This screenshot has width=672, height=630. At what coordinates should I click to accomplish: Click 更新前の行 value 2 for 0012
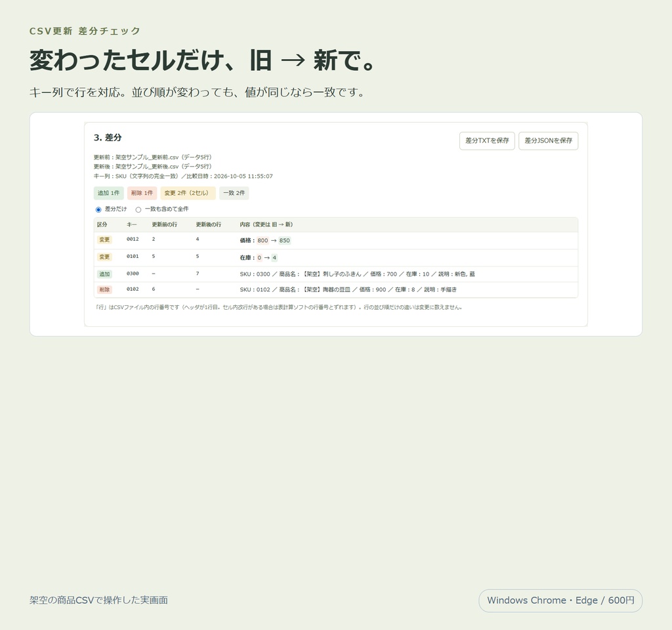(154, 239)
